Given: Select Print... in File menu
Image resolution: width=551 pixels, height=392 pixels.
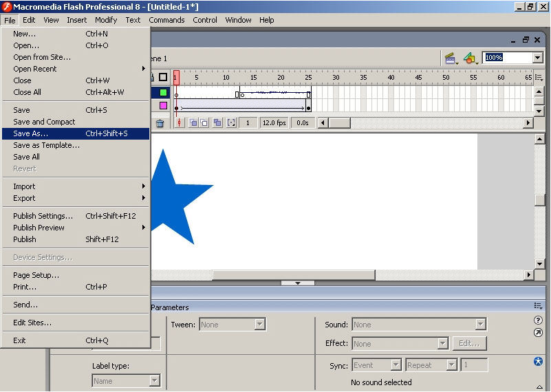Looking at the screenshot, I should point(76,287).
